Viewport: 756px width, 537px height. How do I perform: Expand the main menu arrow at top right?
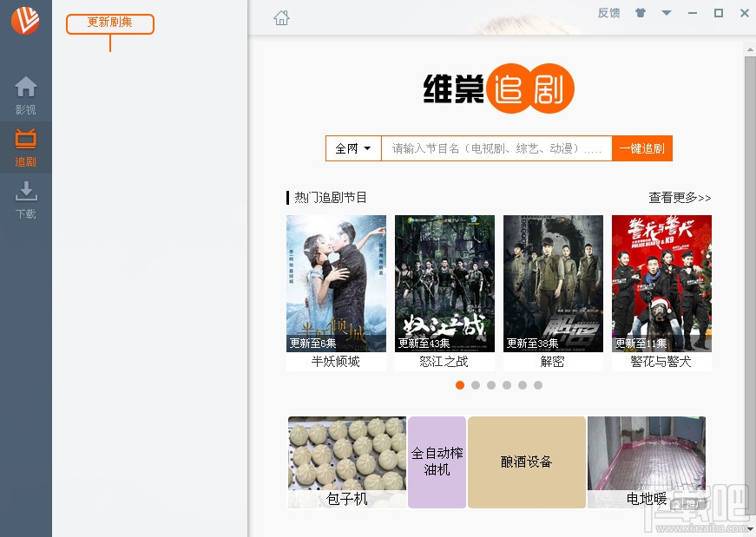664,13
